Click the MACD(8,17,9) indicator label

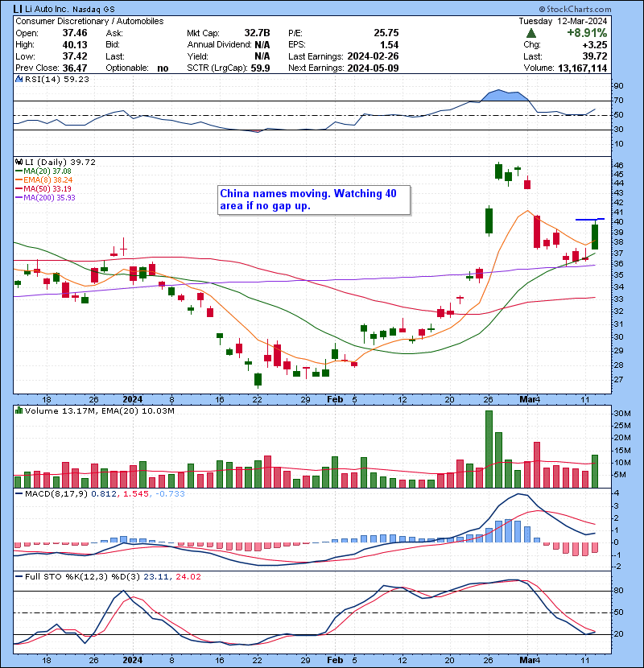[x=57, y=494]
